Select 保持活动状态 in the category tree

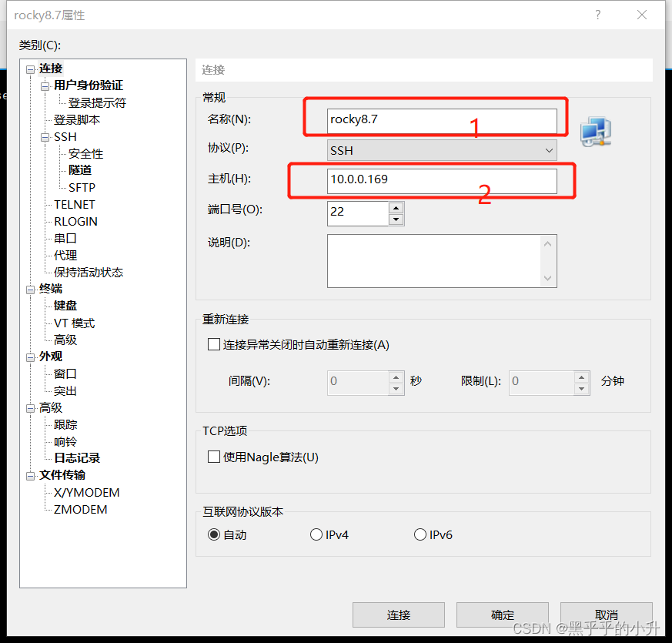pyautogui.click(x=89, y=272)
